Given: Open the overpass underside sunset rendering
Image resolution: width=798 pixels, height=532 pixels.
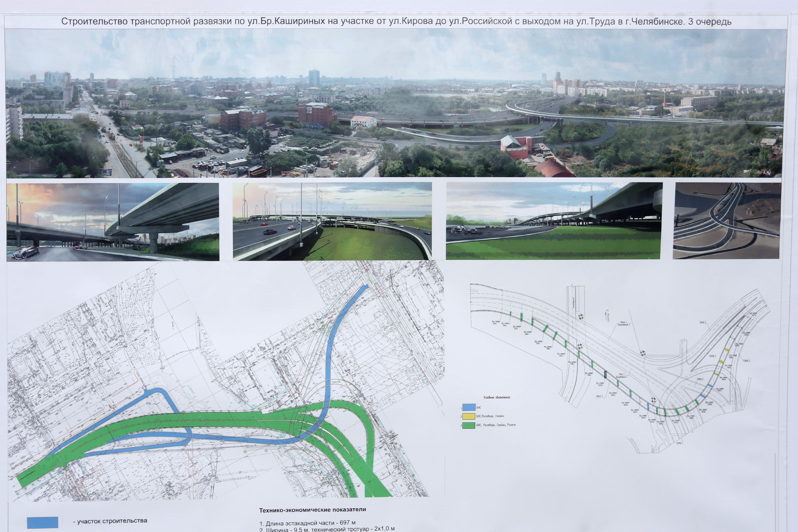Looking at the screenshot, I should pyautogui.click(x=113, y=222).
